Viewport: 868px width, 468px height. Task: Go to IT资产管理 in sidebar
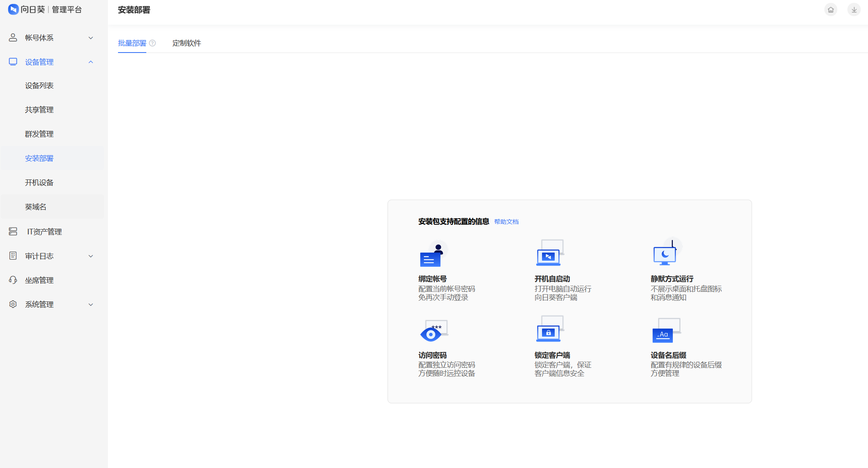(44, 232)
